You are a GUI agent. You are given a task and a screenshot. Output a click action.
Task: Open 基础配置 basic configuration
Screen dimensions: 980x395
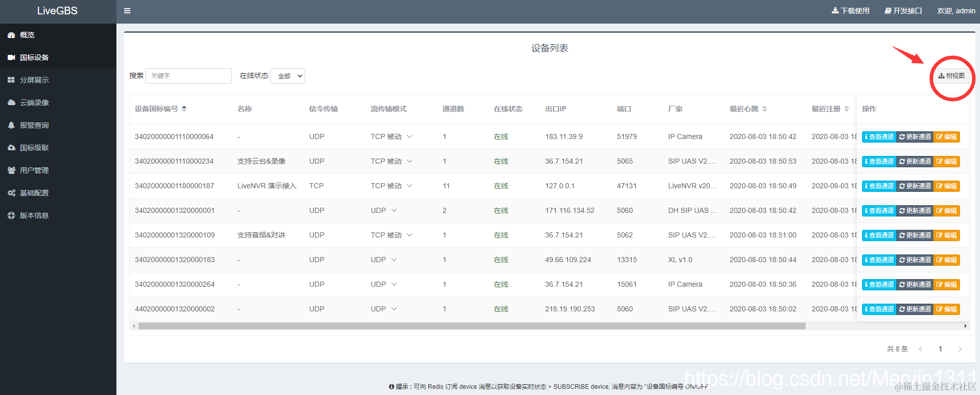tap(58, 193)
